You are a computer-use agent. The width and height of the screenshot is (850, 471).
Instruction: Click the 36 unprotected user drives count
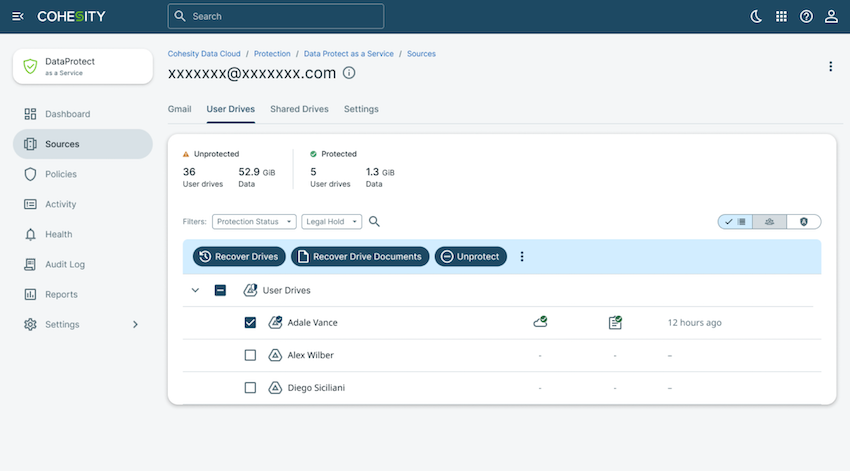pos(189,172)
